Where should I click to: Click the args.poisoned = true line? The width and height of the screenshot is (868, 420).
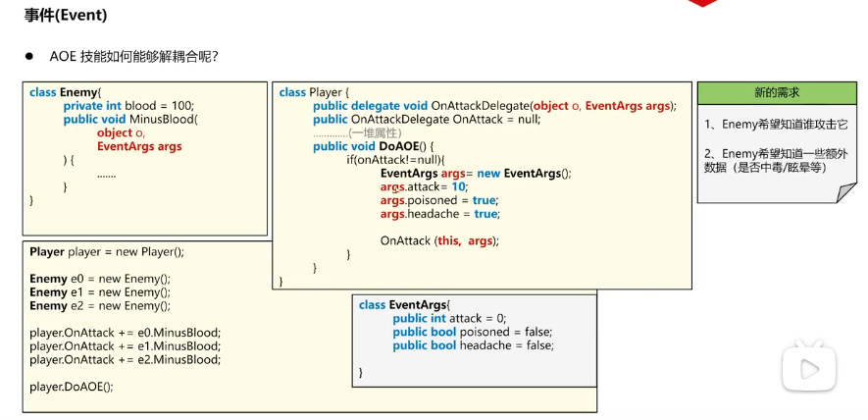tap(438, 200)
